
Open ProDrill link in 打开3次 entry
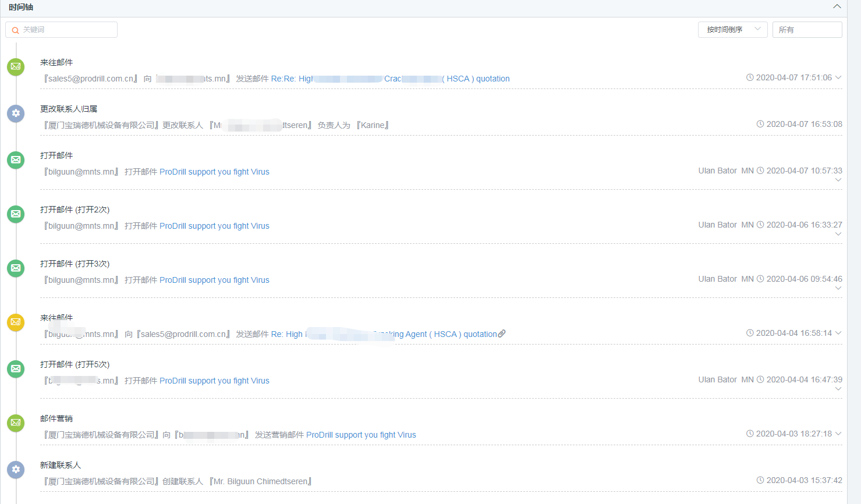point(214,280)
